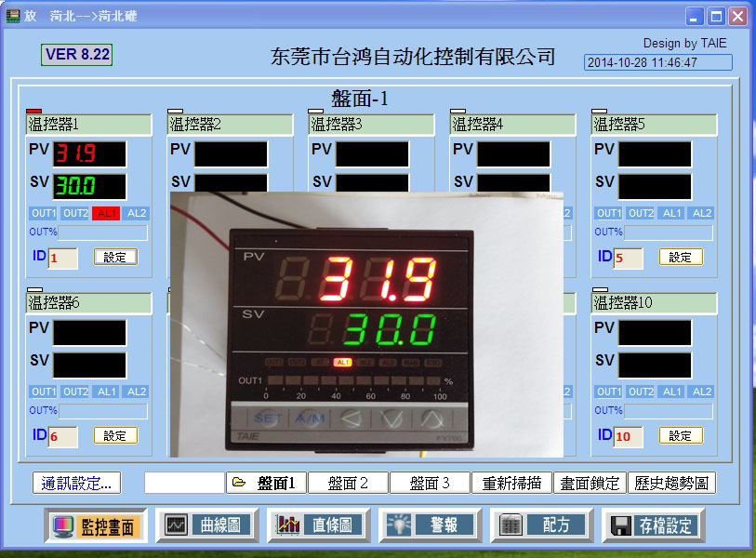756x558 pixels.
Task: Click the AL1 indicator of 溫控器5
Action: point(671,213)
